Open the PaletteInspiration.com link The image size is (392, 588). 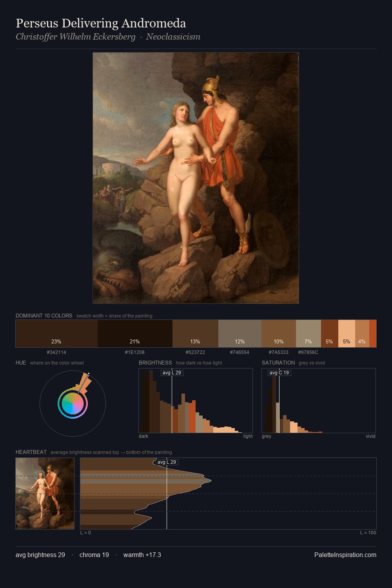345,555
